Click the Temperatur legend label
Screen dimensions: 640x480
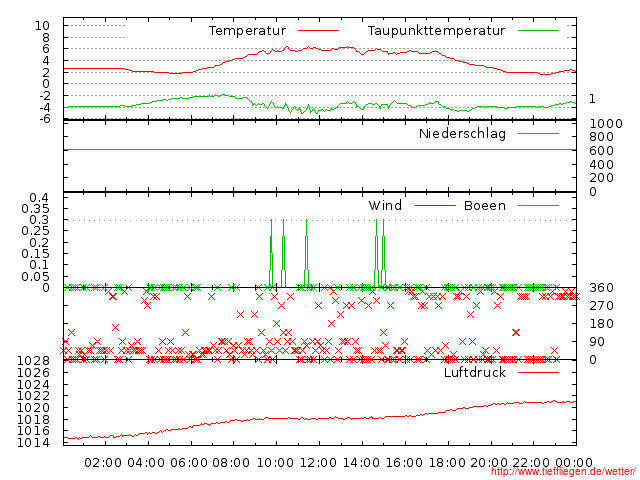247,31
